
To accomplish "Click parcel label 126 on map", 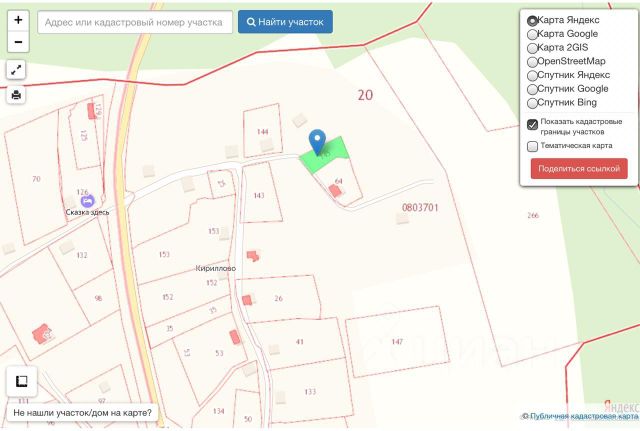I will click(82, 192).
